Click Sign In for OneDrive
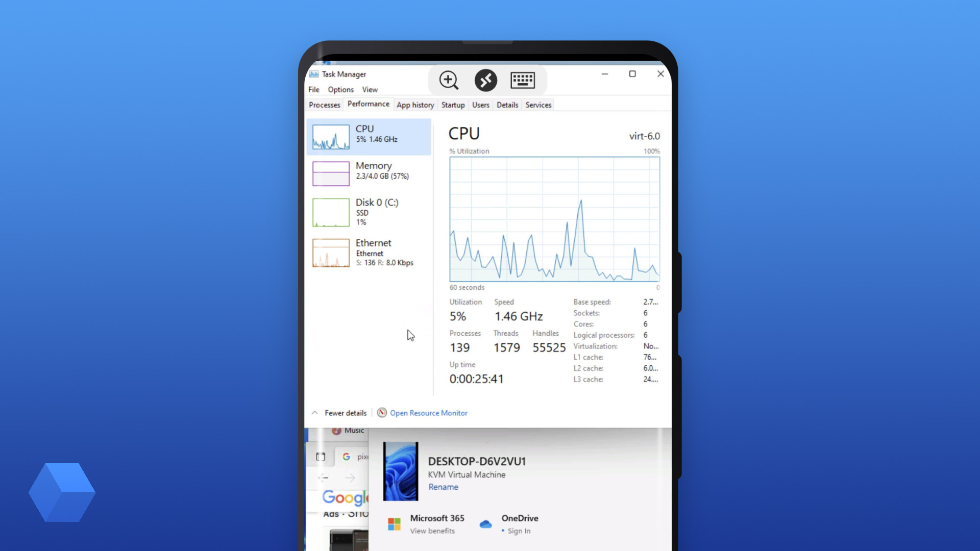Image resolution: width=980 pixels, height=551 pixels. (520, 531)
